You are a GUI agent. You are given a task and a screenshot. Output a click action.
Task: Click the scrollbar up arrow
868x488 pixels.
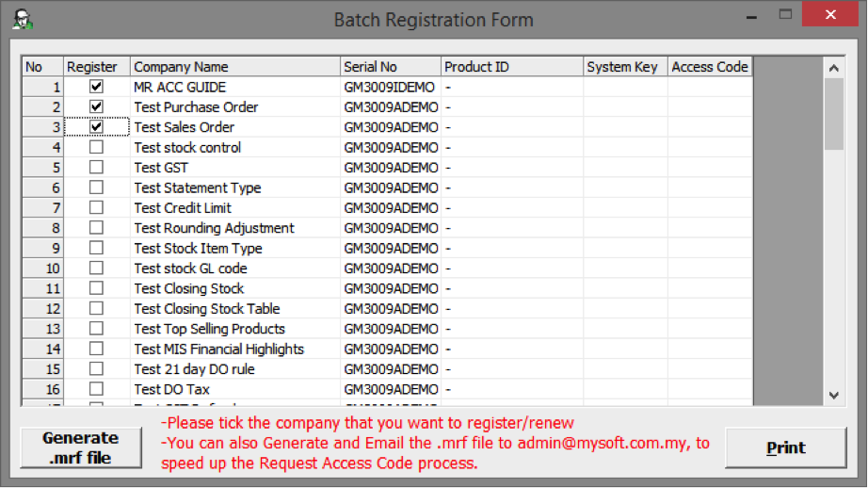834,68
